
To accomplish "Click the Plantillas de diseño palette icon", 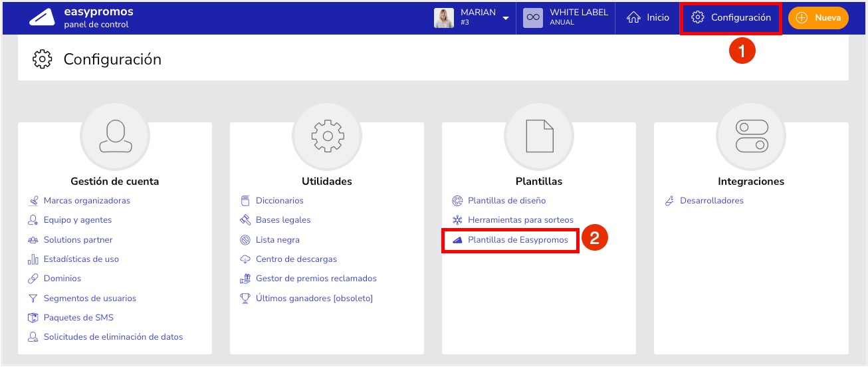I will [457, 201].
